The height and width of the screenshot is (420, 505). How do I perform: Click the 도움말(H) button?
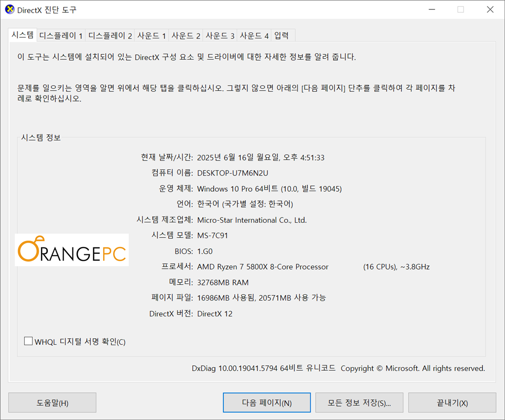pos(52,403)
